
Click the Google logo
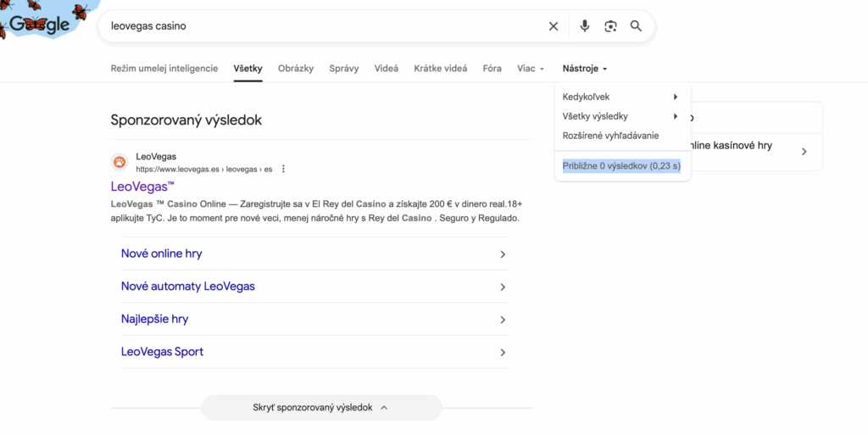pyautogui.click(x=39, y=25)
